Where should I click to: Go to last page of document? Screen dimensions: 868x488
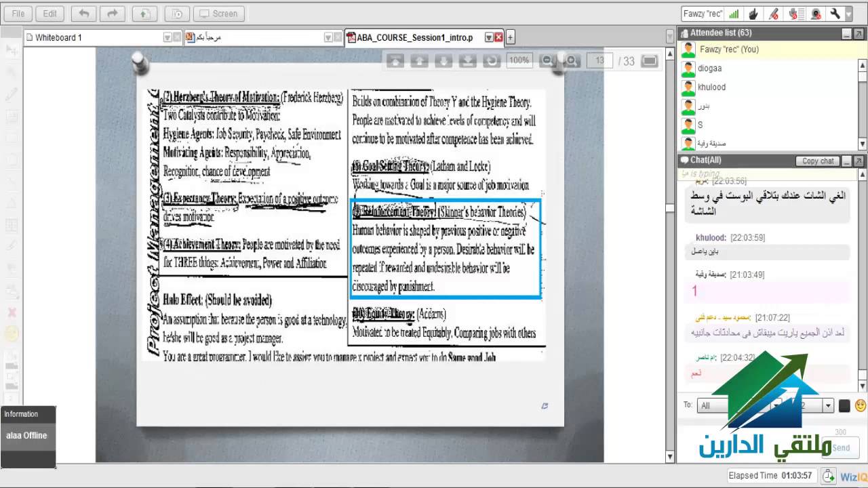[x=467, y=61]
